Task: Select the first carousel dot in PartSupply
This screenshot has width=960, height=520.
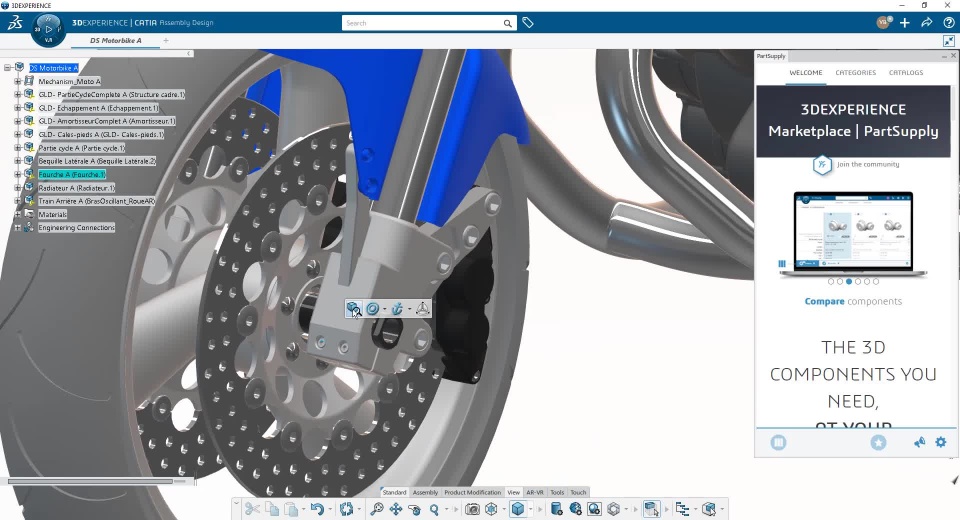Action: tap(831, 282)
